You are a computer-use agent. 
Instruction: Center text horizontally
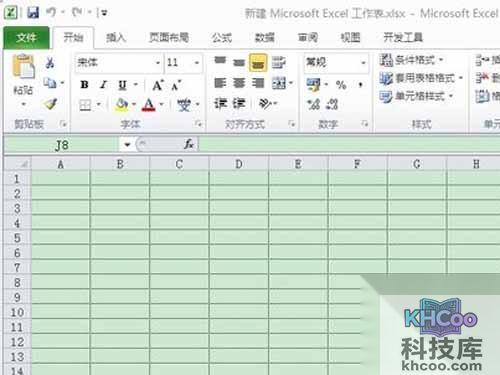(x=239, y=83)
